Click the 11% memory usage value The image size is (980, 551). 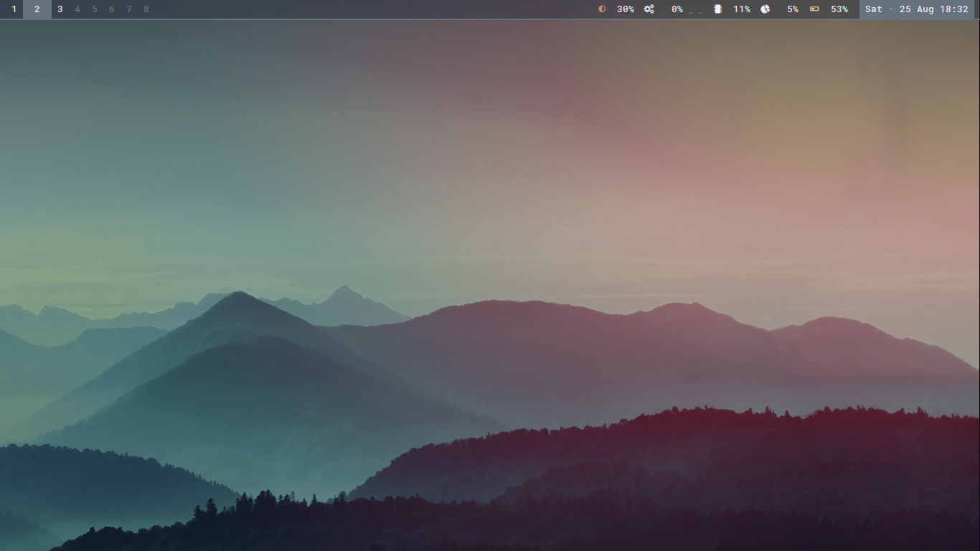pyautogui.click(x=741, y=9)
